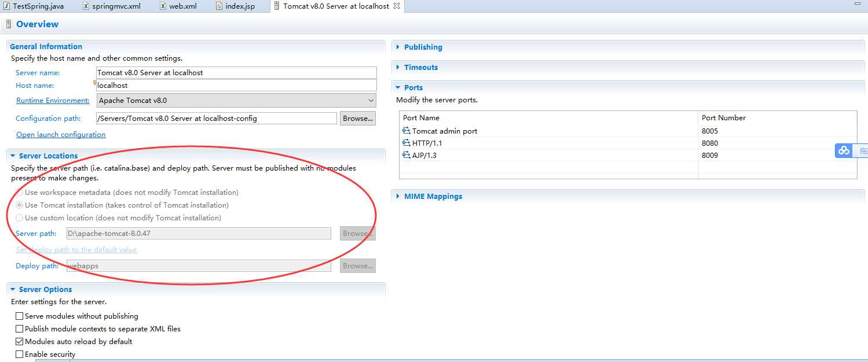The width and height of the screenshot is (868, 362).
Task: Uncheck Modules auto reload by default
Action: 20,342
